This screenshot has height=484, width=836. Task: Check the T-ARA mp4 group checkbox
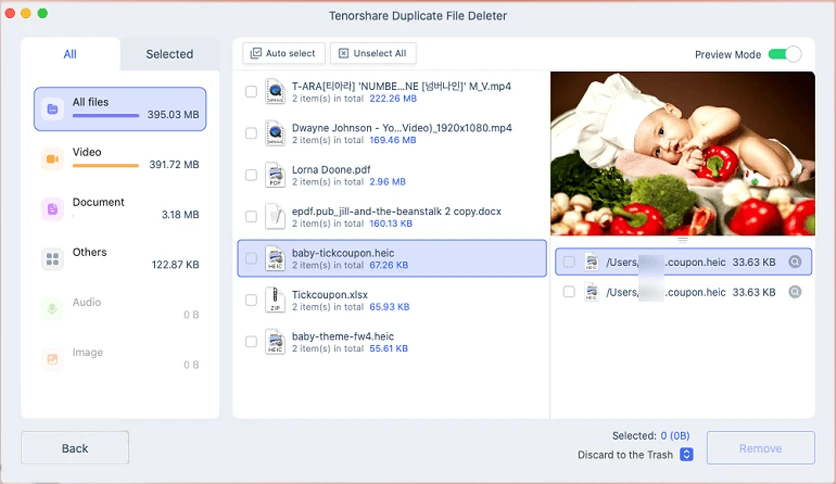coord(251,92)
